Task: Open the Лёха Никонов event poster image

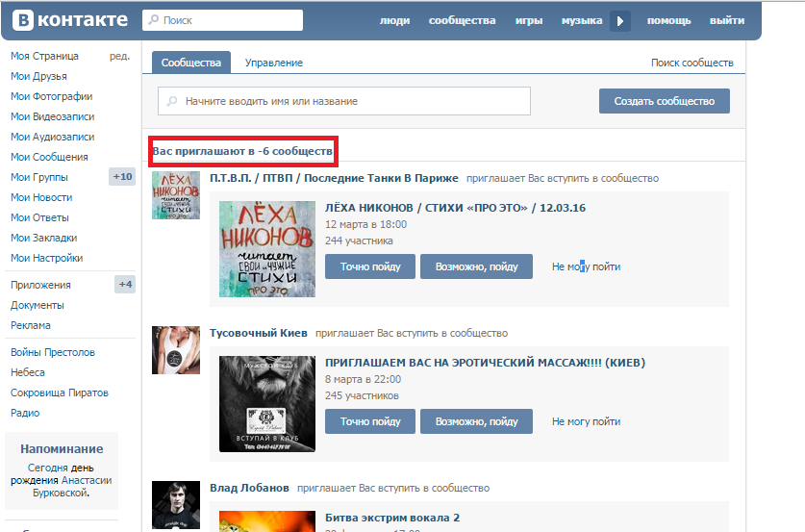Action: (267, 248)
